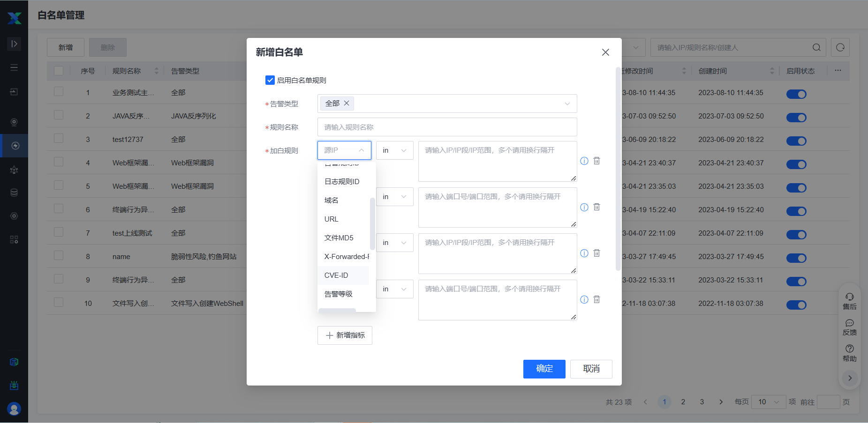Choose CVE-ID from the dropdown list
Screen dimensions: 868x423
(x=336, y=275)
